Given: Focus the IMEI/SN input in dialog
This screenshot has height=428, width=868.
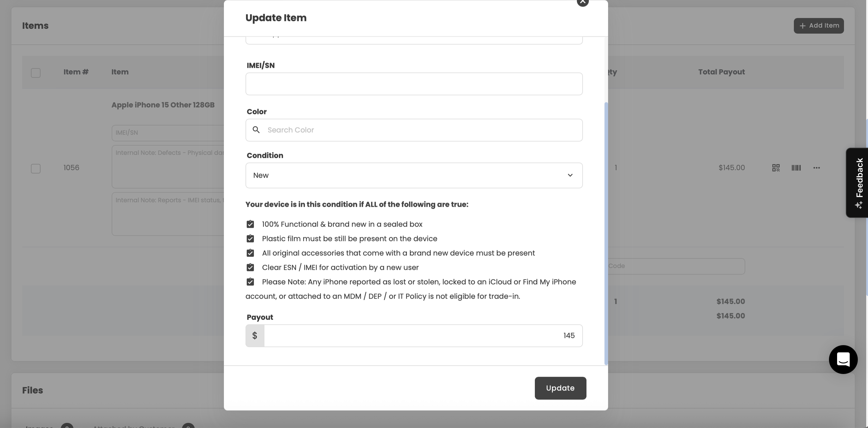Looking at the screenshot, I should click(414, 84).
